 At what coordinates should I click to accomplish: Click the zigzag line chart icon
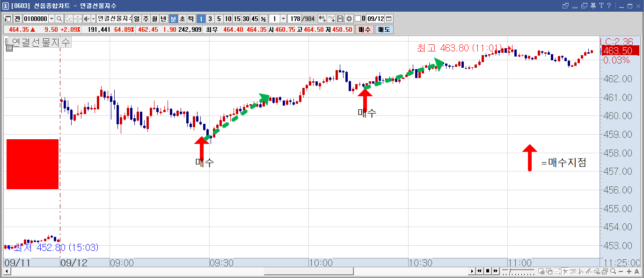(581, 271)
